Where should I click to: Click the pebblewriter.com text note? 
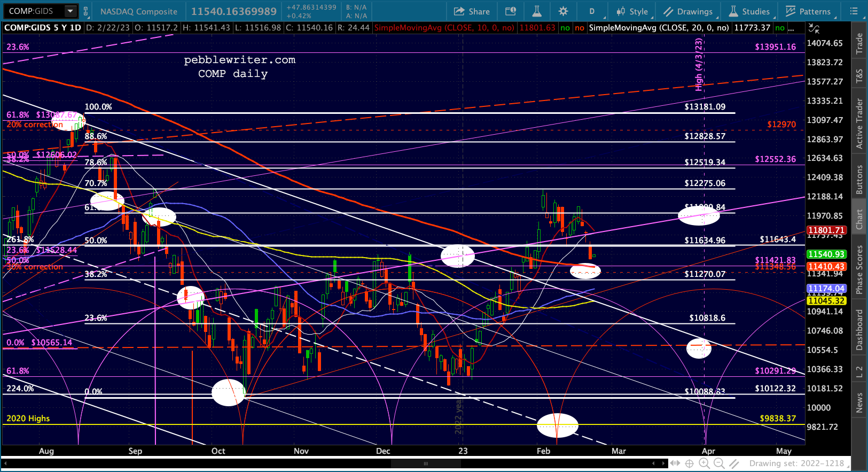(240, 60)
